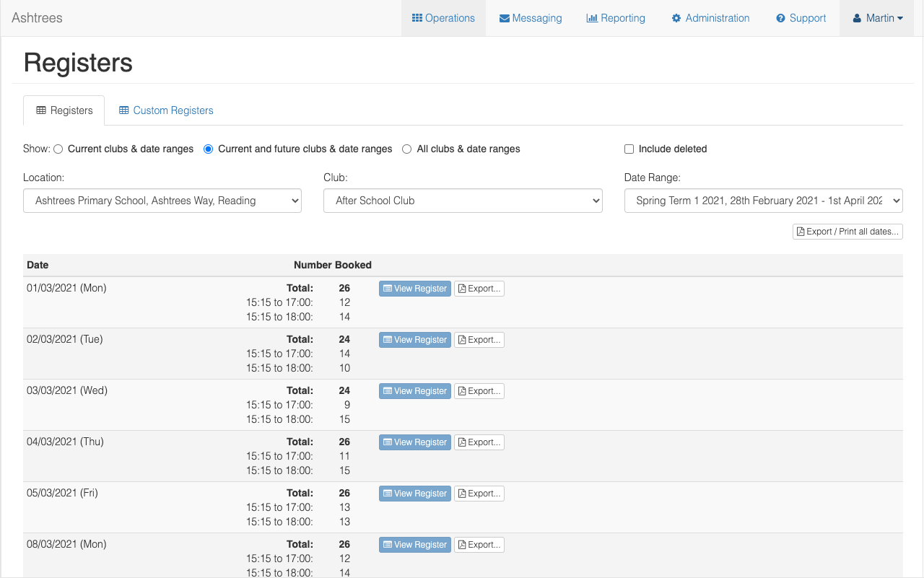Click the Registers page heading
This screenshot has width=924, height=578.
pos(78,63)
